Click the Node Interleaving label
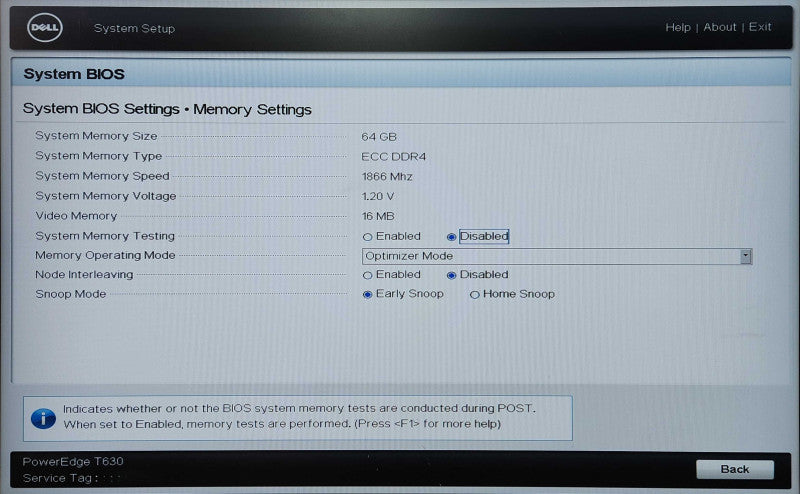 (x=84, y=275)
